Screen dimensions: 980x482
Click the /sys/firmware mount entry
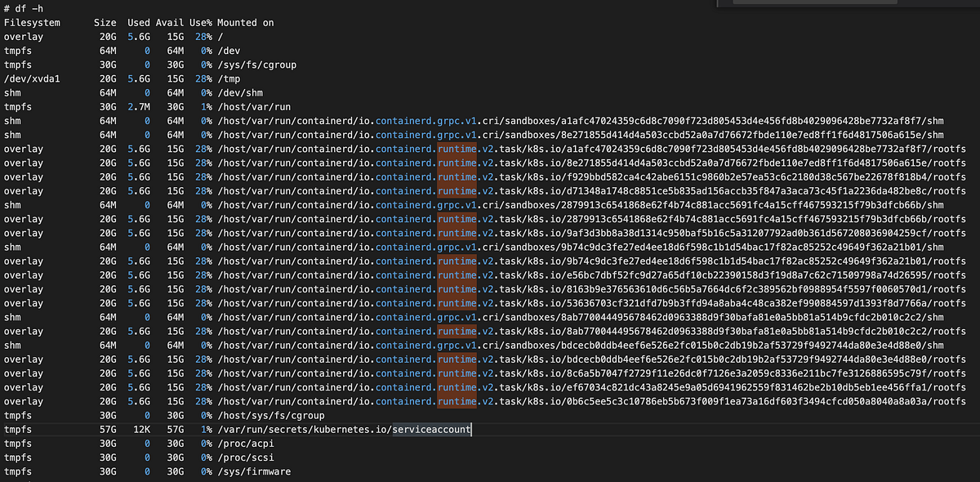point(253,471)
